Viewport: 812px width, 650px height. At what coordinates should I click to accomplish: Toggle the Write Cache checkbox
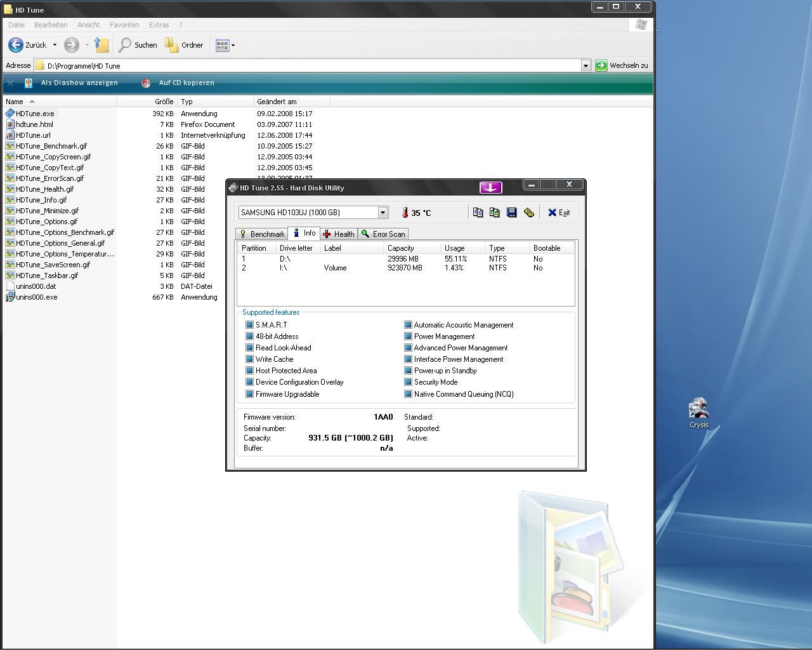click(249, 359)
